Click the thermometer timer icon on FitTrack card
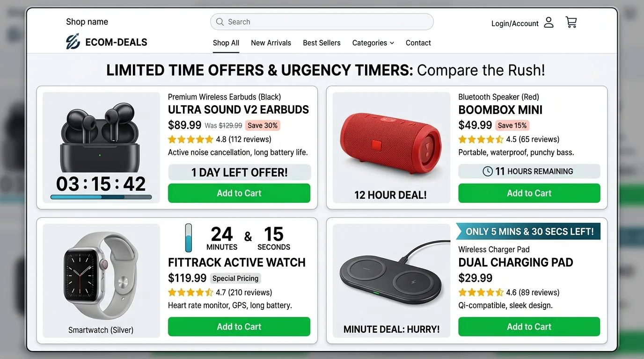 188,238
